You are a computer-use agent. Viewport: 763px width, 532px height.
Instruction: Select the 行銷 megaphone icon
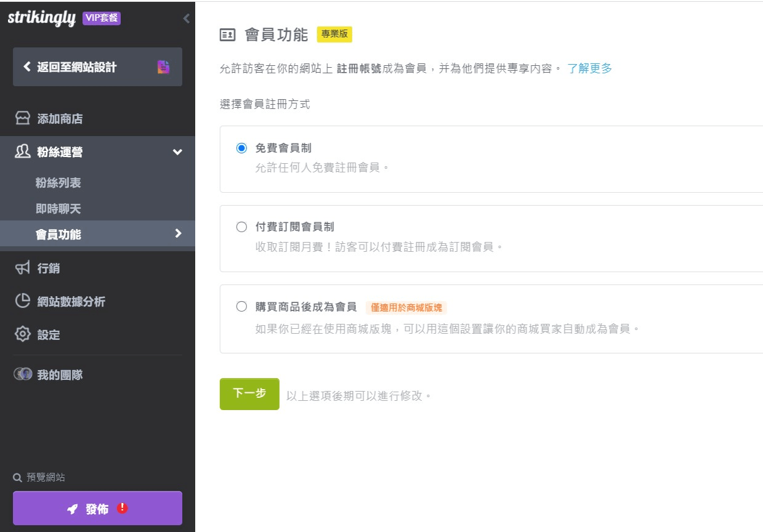click(x=22, y=268)
